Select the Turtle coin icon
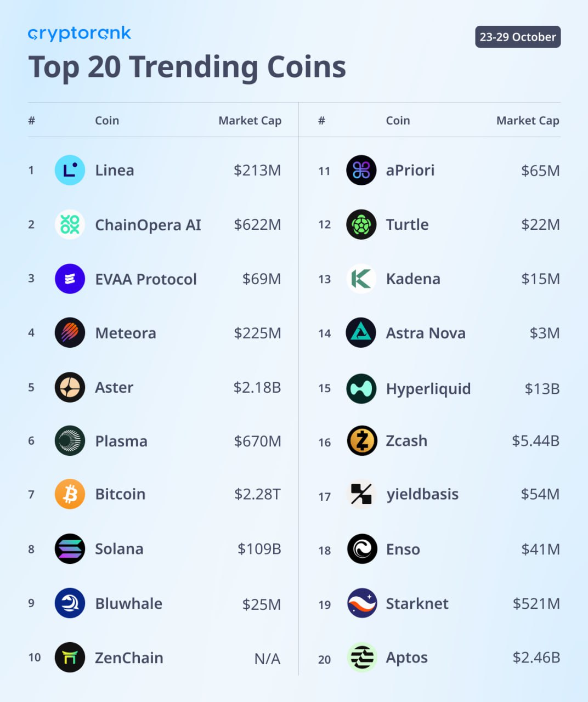 (361, 224)
